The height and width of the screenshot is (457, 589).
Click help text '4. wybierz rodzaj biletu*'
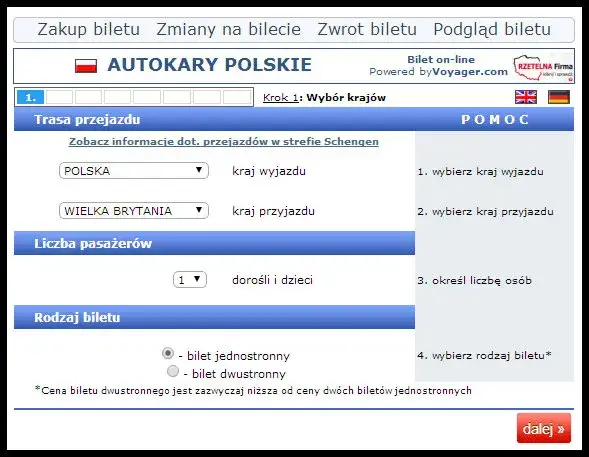(484, 355)
